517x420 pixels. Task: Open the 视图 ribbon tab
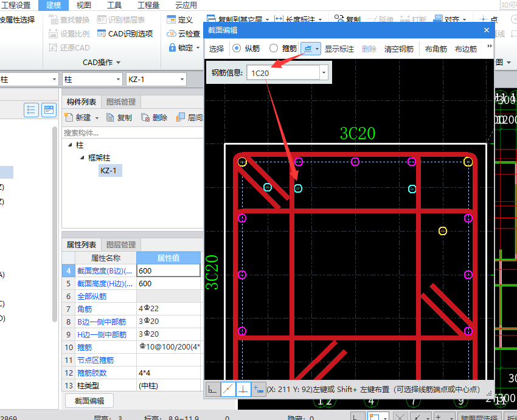84,5
